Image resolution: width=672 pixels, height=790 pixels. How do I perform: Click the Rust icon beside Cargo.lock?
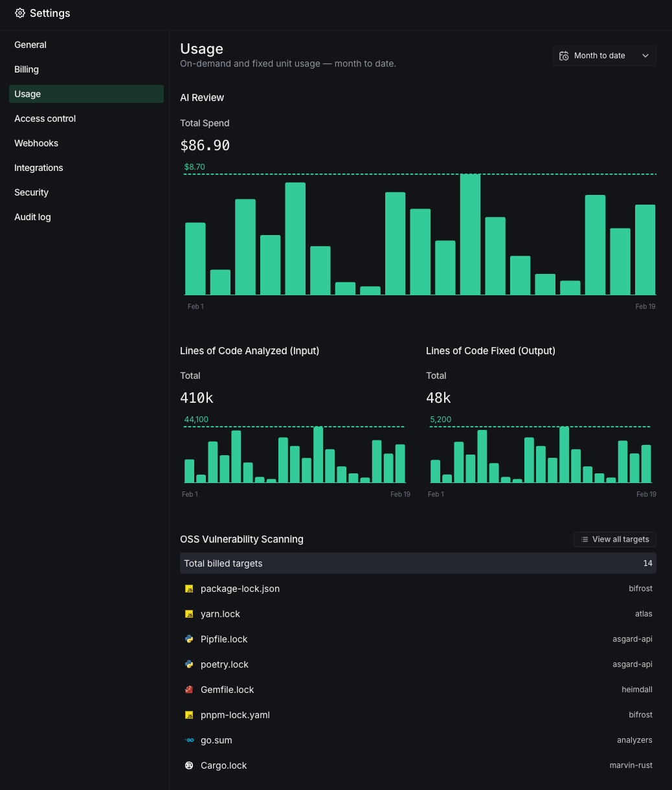[189, 765]
